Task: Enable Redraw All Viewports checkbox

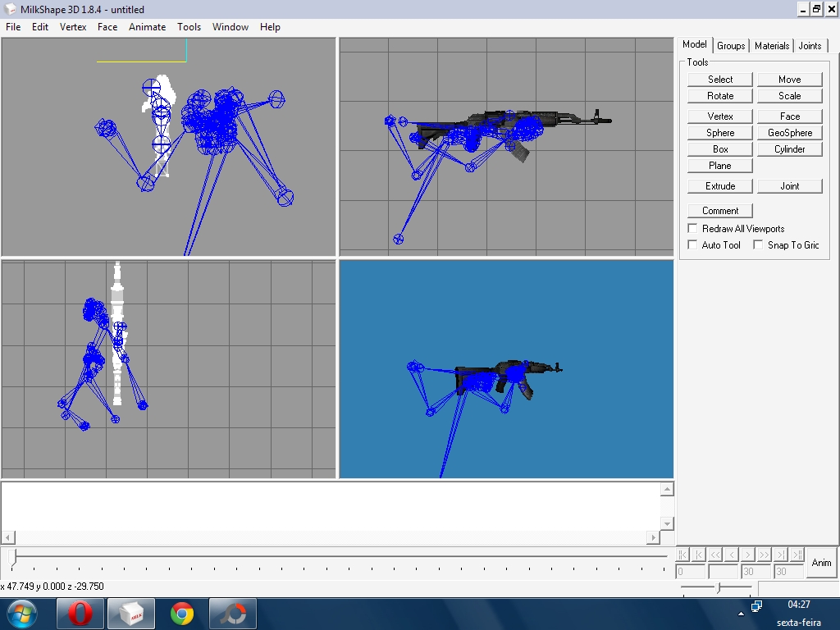Action: pyautogui.click(x=692, y=228)
